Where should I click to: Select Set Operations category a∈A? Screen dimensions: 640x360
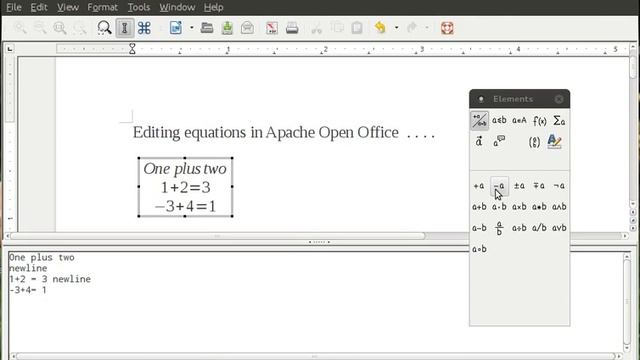pos(519,120)
